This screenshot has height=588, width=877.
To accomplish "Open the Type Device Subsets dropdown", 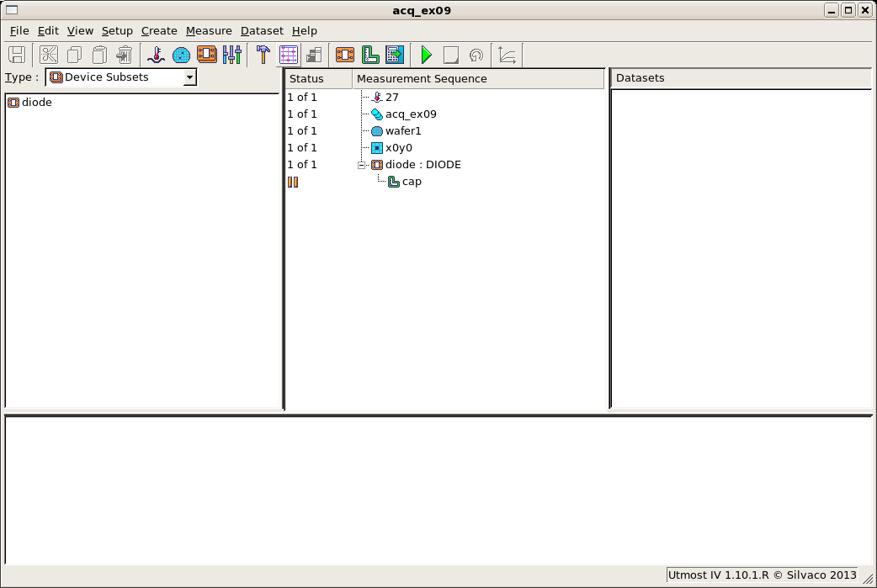I will pyautogui.click(x=190, y=77).
